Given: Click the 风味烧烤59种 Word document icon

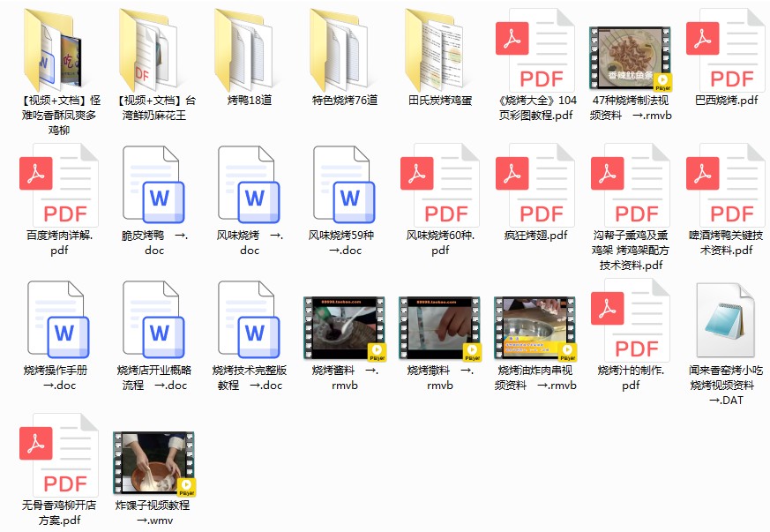Looking at the screenshot, I should [345, 184].
